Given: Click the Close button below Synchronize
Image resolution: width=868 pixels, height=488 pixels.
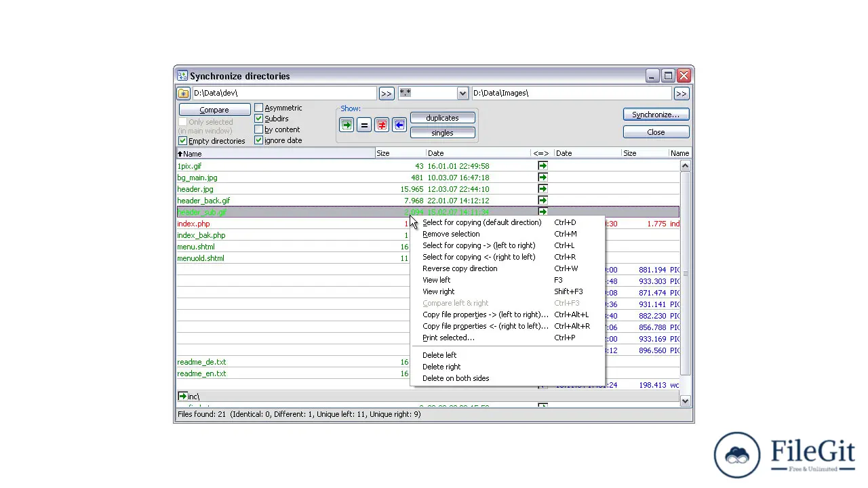Looking at the screenshot, I should pyautogui.click(x=656, y=132).
